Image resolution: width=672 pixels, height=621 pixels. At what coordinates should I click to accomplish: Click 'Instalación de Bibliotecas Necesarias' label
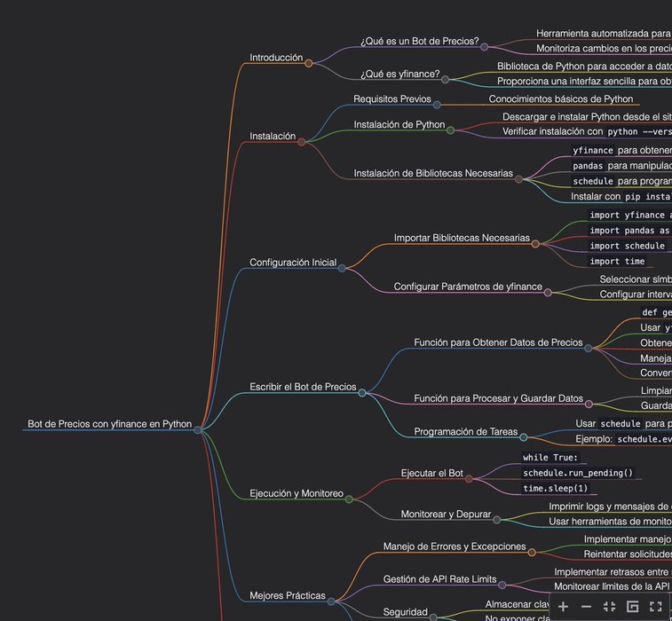coord(433,174)
